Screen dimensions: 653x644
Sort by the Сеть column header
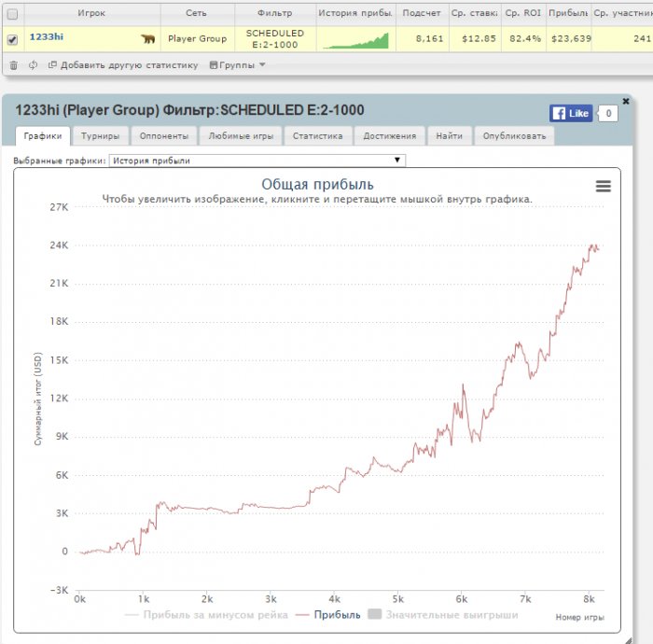tap(197, 13)
